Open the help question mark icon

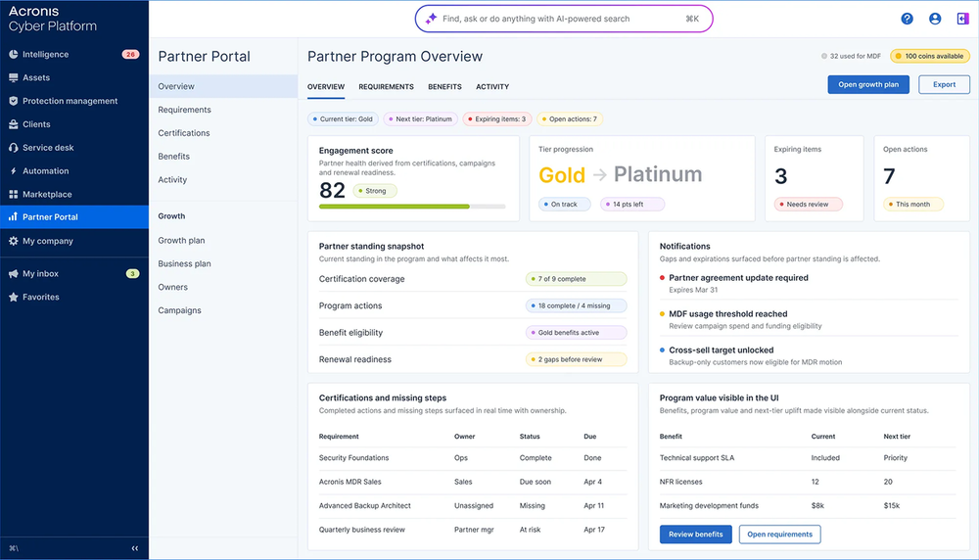coord(908,19)
